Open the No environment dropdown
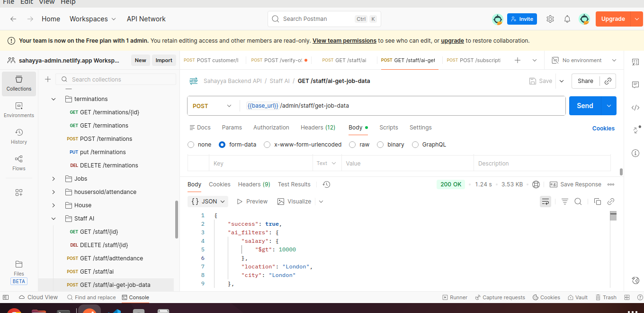Image resolution: width=644 pixels, height=313 pixels. pos(584,60)
